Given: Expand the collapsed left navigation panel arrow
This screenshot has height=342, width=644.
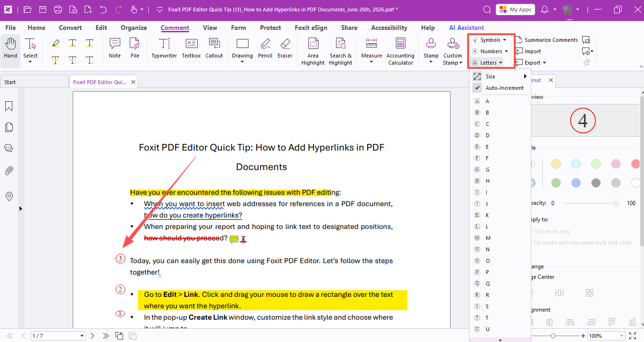Looking at the screenshot, I should (20, 209).
